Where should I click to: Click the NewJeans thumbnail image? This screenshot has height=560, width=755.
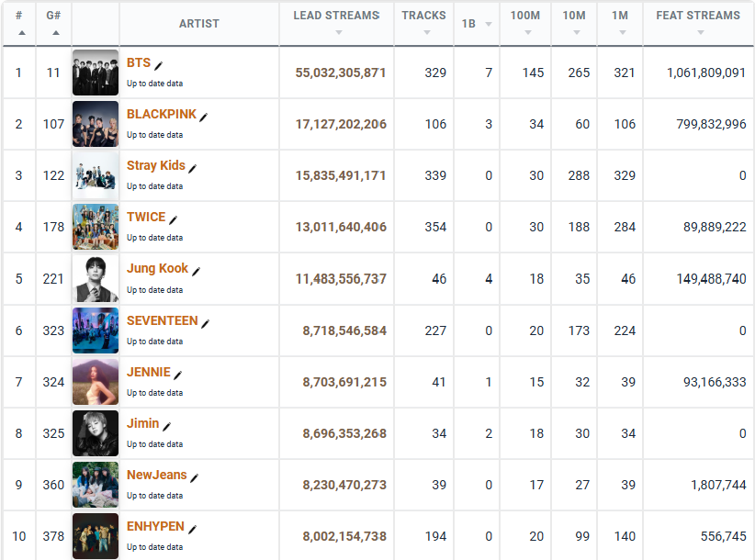(96, 485)
